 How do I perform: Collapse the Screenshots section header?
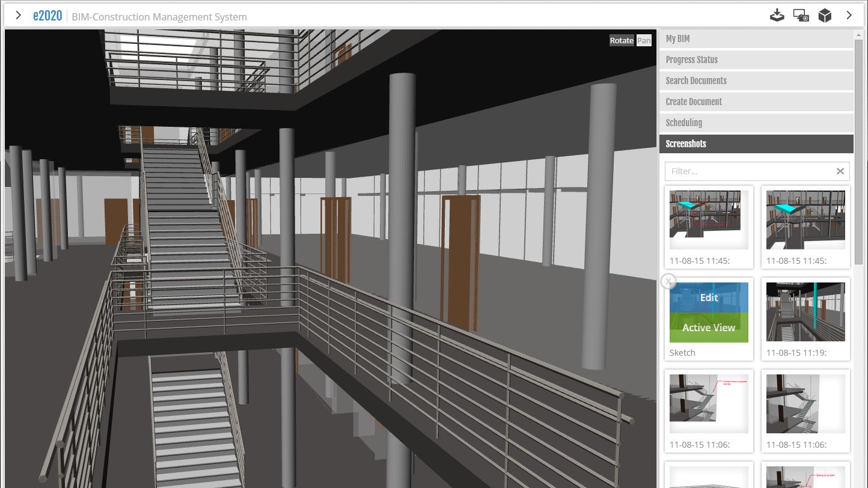coord(756,144)
